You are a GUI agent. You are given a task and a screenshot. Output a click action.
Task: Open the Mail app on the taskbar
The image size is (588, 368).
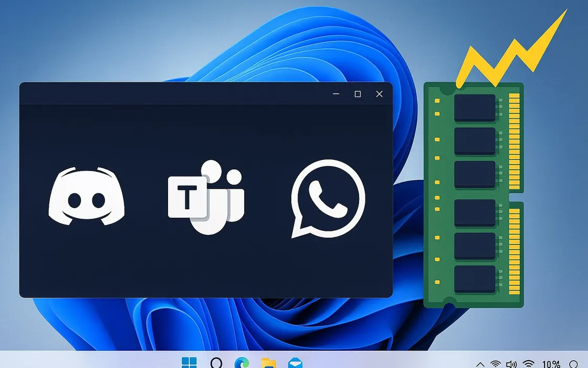[296, 362]
